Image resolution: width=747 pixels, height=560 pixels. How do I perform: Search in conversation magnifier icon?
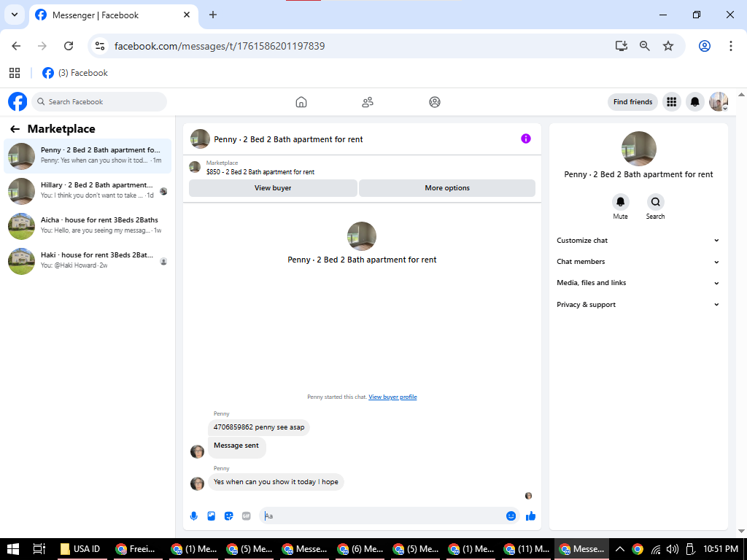656,202
